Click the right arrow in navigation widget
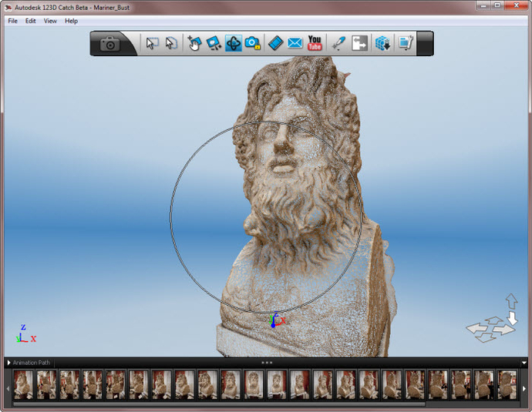The height and width of the screenshot is (412, 532). click(503, 330)
